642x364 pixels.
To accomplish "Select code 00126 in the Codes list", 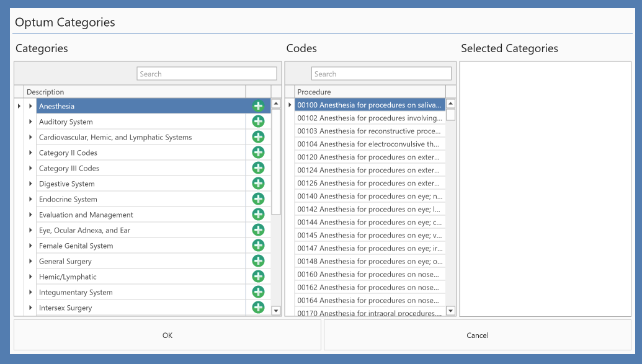I will click(x=370, y=183).
